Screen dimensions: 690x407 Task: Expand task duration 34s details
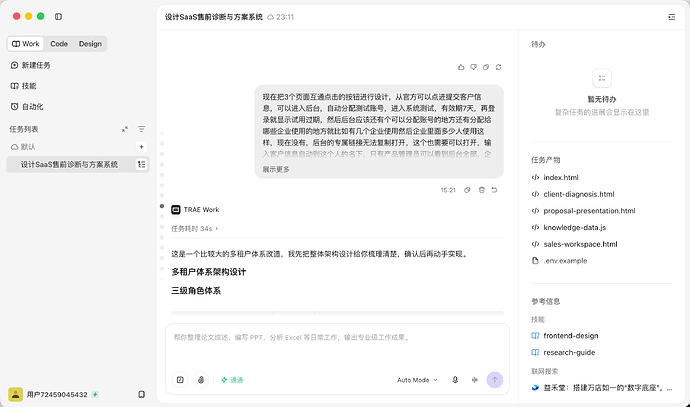click(195, 229)
